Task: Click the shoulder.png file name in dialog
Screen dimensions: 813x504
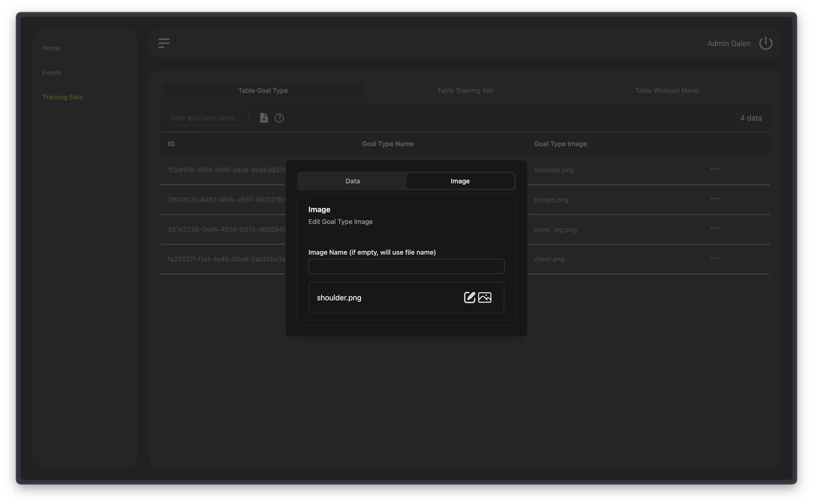Action: [x=339, y=298]
